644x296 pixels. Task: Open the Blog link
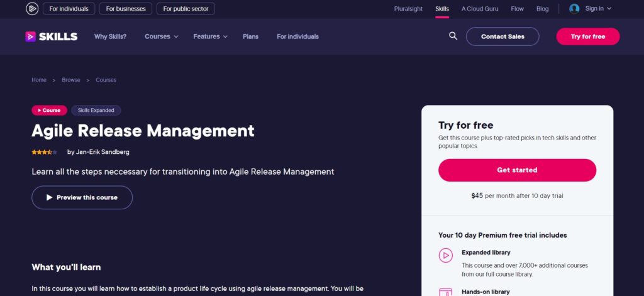click(542, 9)
